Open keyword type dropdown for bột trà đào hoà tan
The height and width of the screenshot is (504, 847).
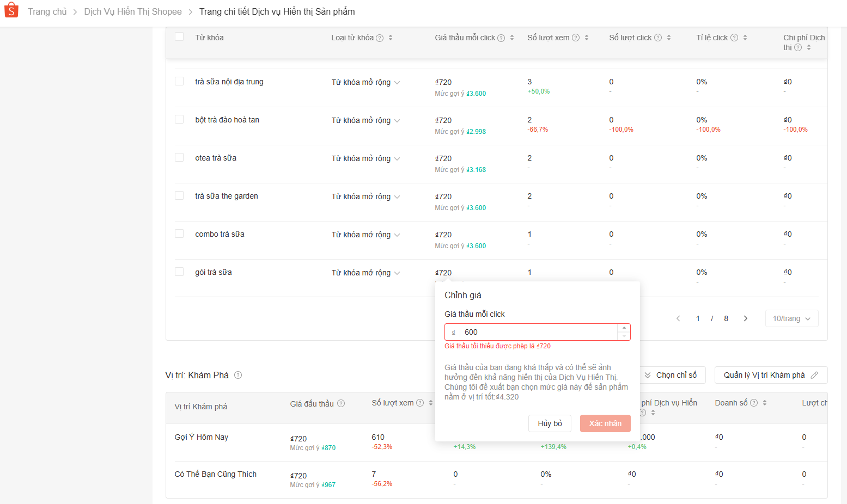[365, 120]
